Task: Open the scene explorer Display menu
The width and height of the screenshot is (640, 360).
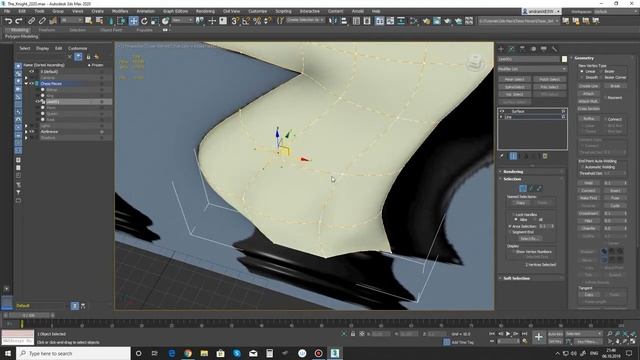Action: (x=42, y=48)
